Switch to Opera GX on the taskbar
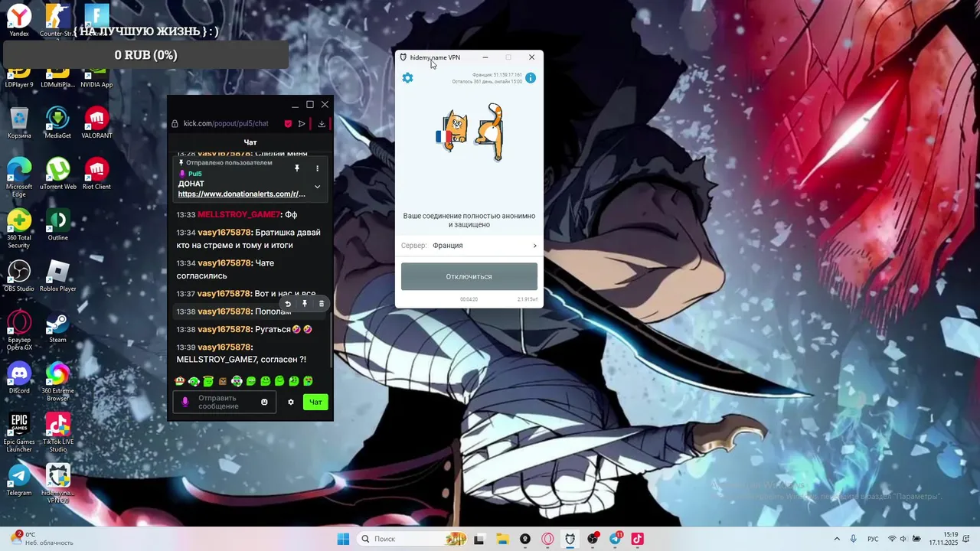Viewport: 980px width, 551px height. pos(547,539)
